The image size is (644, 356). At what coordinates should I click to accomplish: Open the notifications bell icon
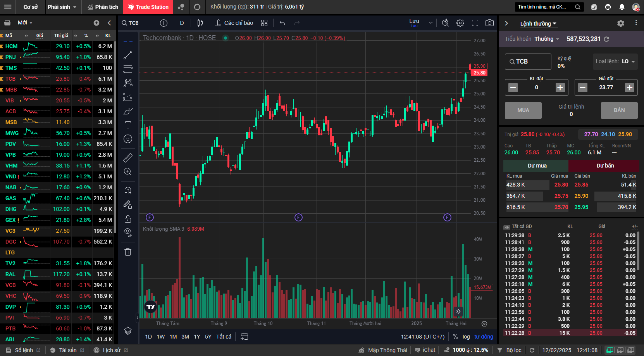pos(622,7)
